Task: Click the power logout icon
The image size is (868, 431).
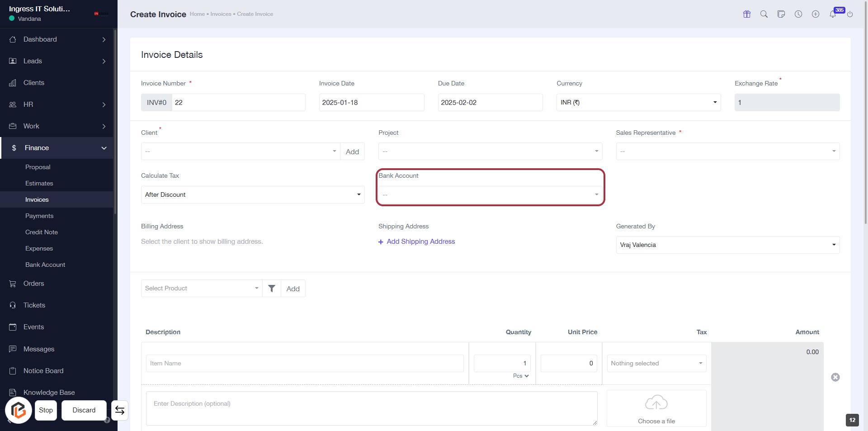Action: [x=850, y=14]
